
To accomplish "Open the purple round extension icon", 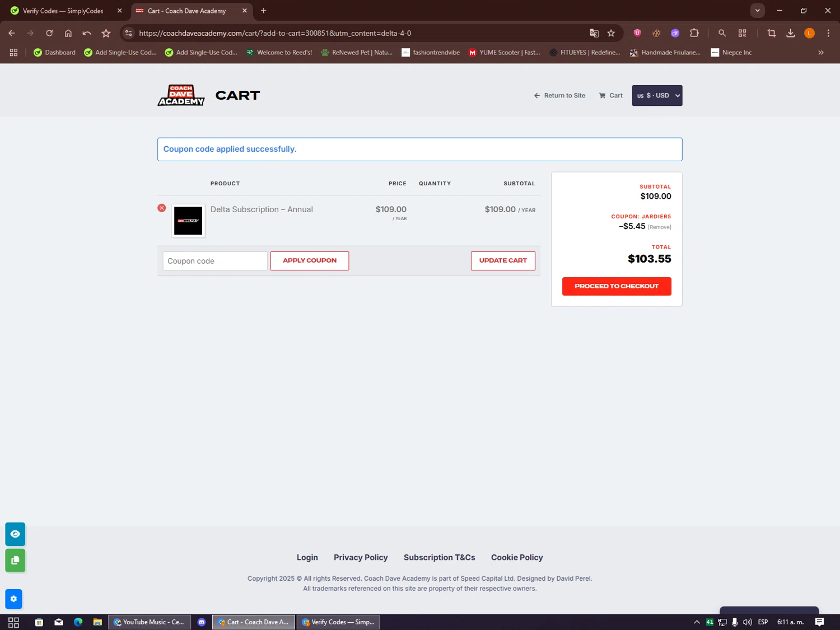I will pos(675,33).
